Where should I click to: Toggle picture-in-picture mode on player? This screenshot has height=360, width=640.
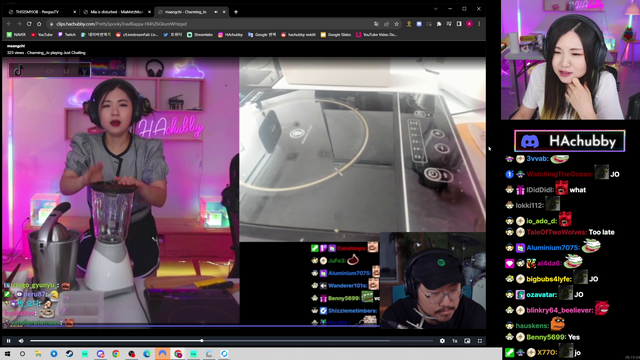[467, 341]
